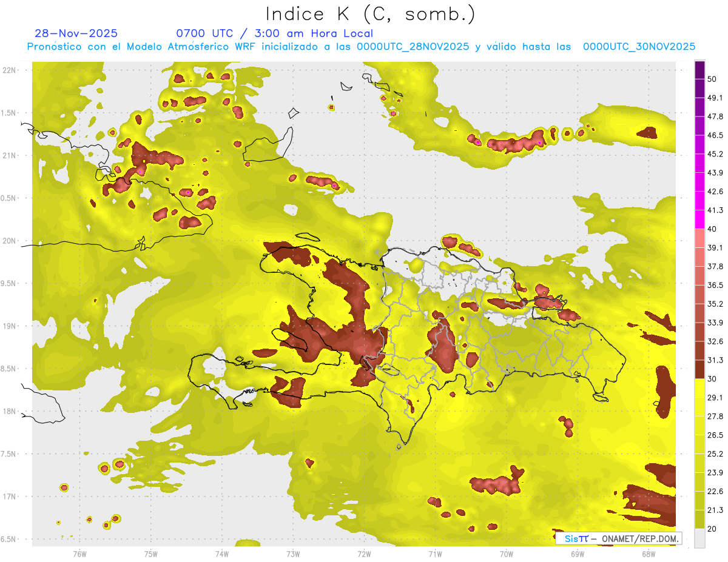Pick the bright yellow swatch between 29.1 and 30
728x562 pixels.
tap(699, 388)
